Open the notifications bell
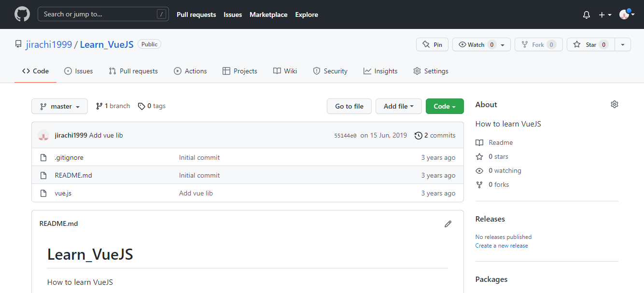The image size is (644, 293). click(587, 15)
